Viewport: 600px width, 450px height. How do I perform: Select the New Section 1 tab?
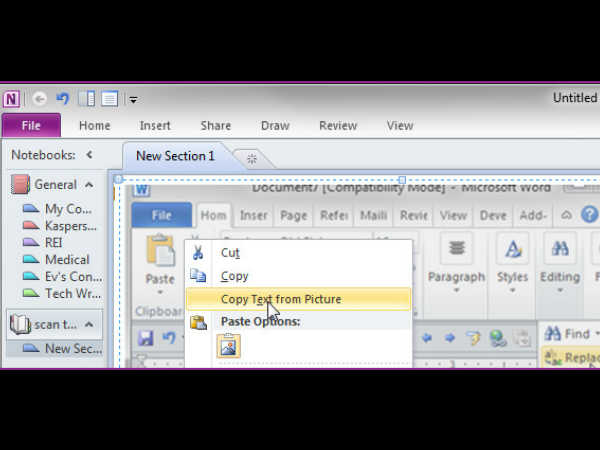coord(175,156)
